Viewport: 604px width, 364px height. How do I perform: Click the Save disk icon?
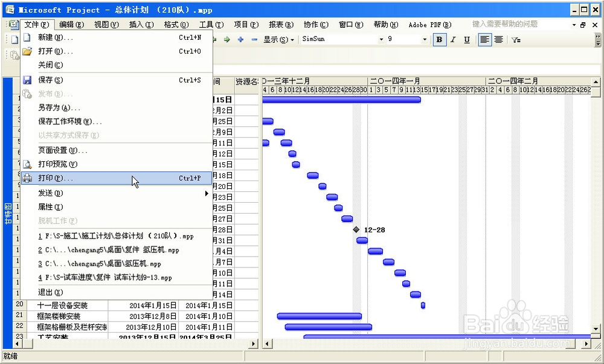tap(27, 79)
